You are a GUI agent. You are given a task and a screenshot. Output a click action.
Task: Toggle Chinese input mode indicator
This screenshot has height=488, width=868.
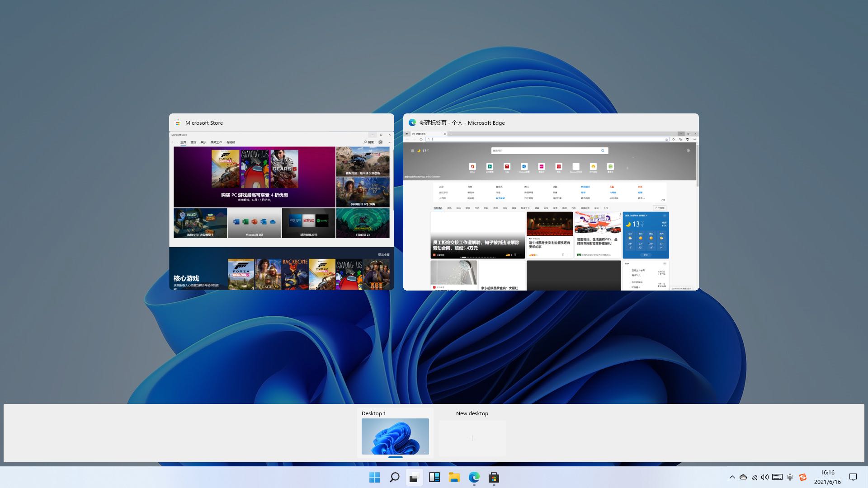click(790, 477)
